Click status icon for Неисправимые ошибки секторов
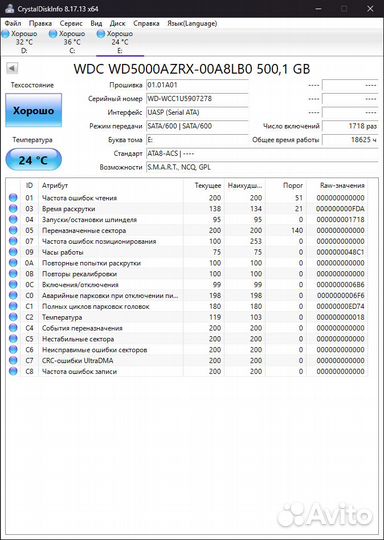The image size is (384, 540). coord(13,350)
